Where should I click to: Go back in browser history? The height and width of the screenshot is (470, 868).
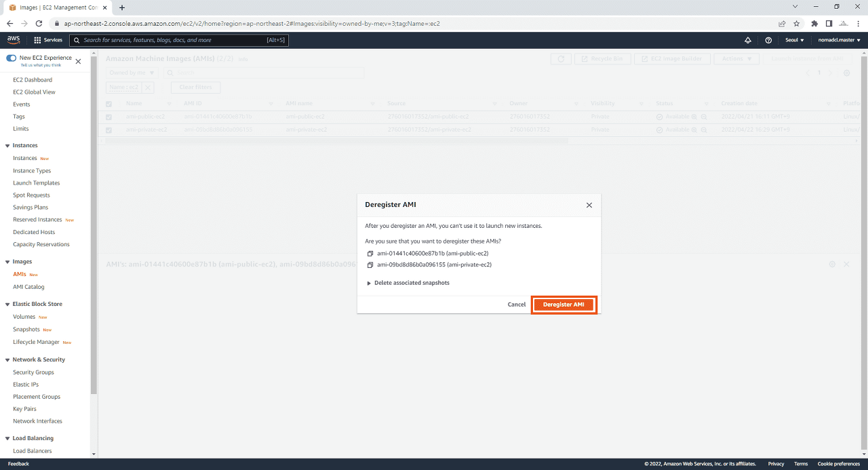click(9, 23)
